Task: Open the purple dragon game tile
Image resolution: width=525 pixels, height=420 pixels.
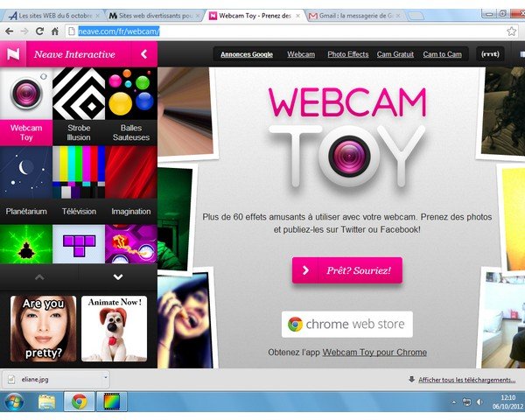Action: click(131, 244)
